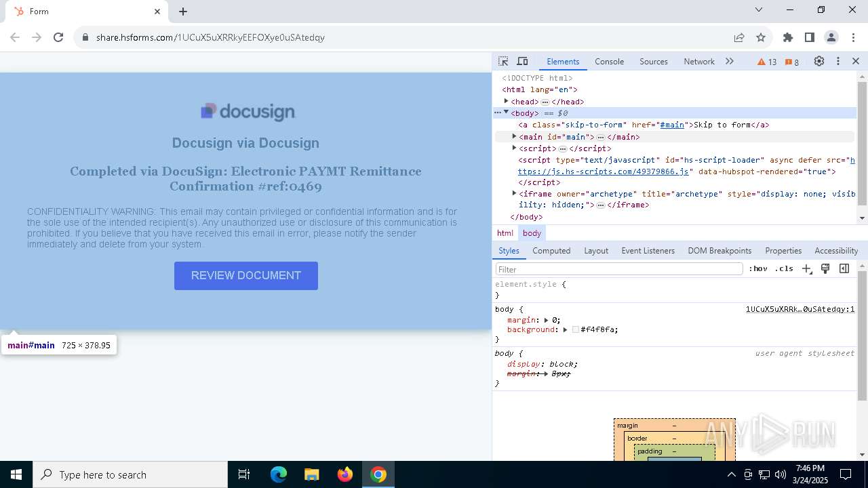Screen dimensions: 868x488
Task: Click the inspect element picker icon
Action: pyautogui.click(x=503, y=61)
